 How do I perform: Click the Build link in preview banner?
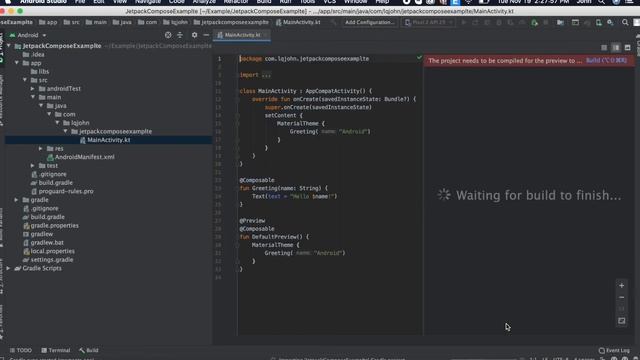606,60
